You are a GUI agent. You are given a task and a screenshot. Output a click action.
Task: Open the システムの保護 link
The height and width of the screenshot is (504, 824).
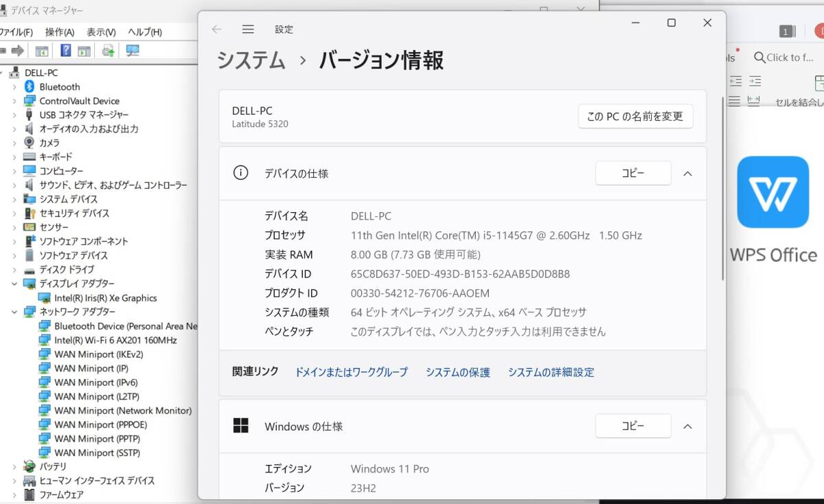457,371
